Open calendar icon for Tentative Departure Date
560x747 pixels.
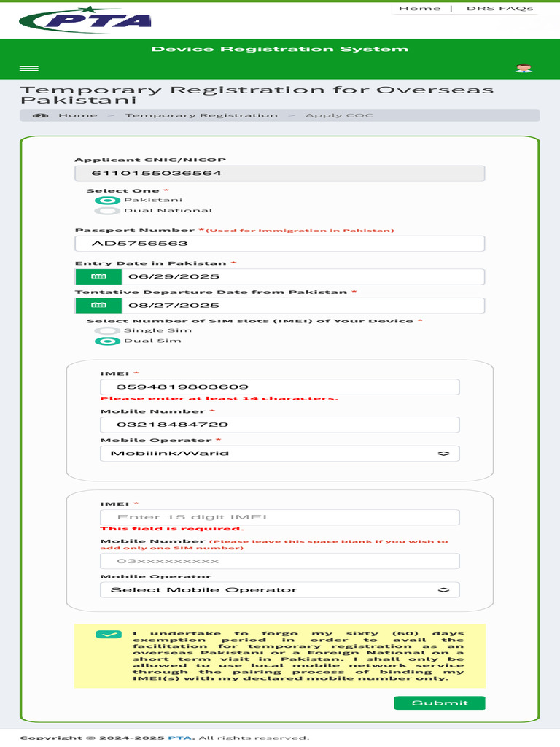[x=98, y=306]
